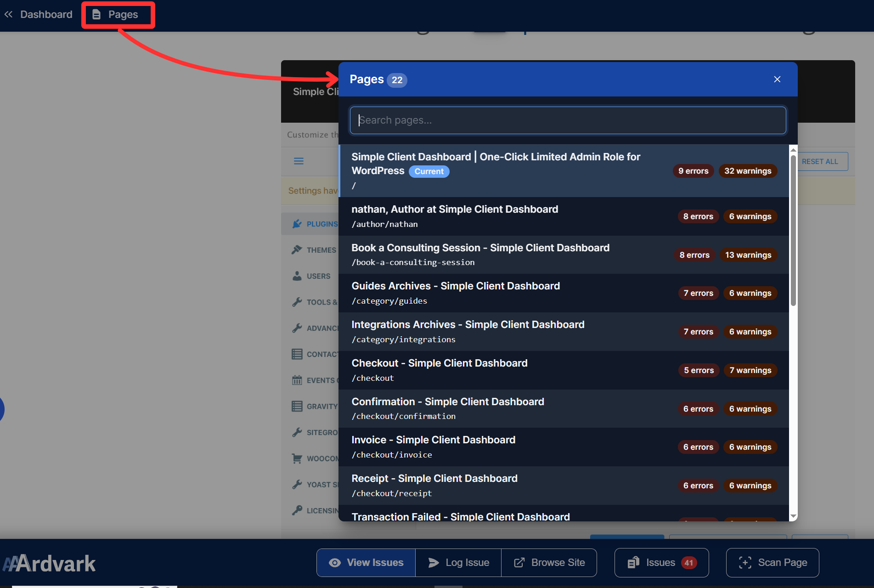Click the Contact form icon in sidebar
The height and width of the screenshot is (588, 874).
(x=297, y=354)
